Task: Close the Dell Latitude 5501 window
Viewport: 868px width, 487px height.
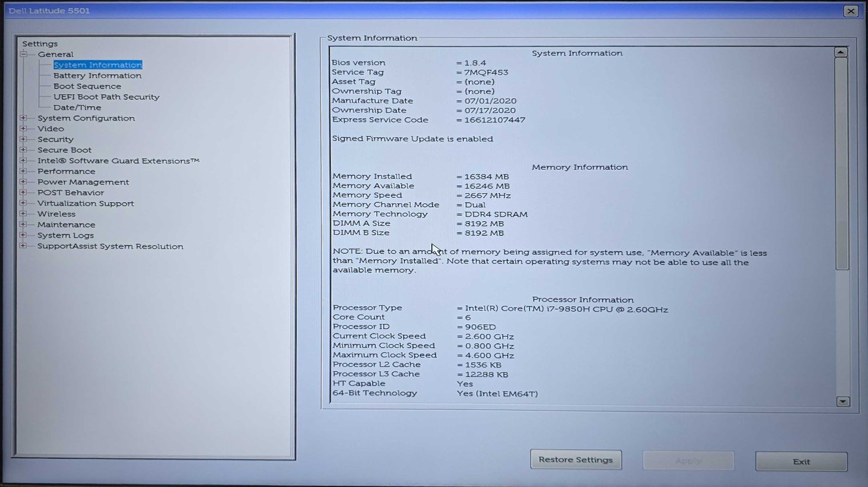Action: point(851,11)
